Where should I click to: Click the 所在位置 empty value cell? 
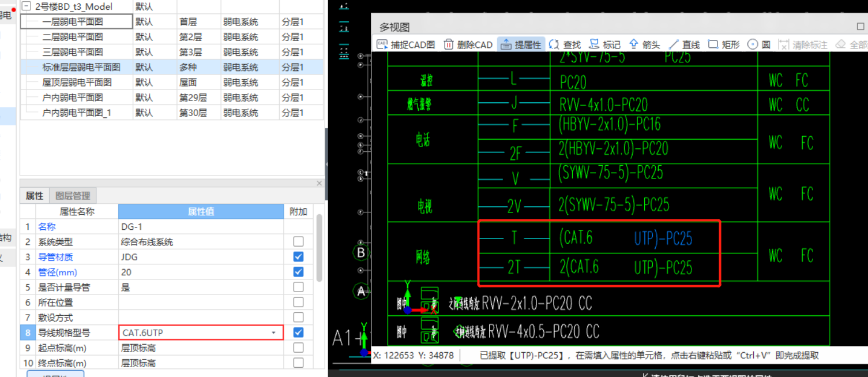click(201, 302)
